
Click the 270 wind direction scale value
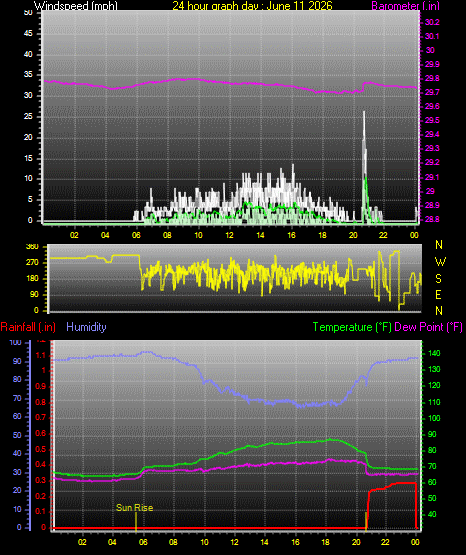[x=33, y=263]
